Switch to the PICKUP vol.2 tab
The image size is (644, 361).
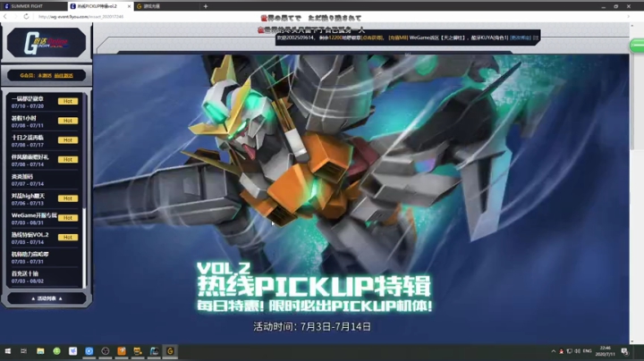point(100,6)
